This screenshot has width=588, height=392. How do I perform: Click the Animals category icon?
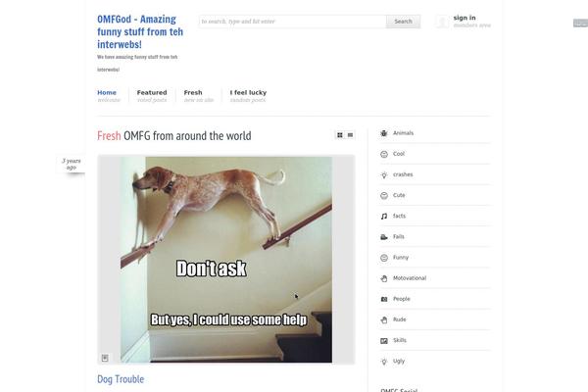pyautogui.click(x=384, y=133)
